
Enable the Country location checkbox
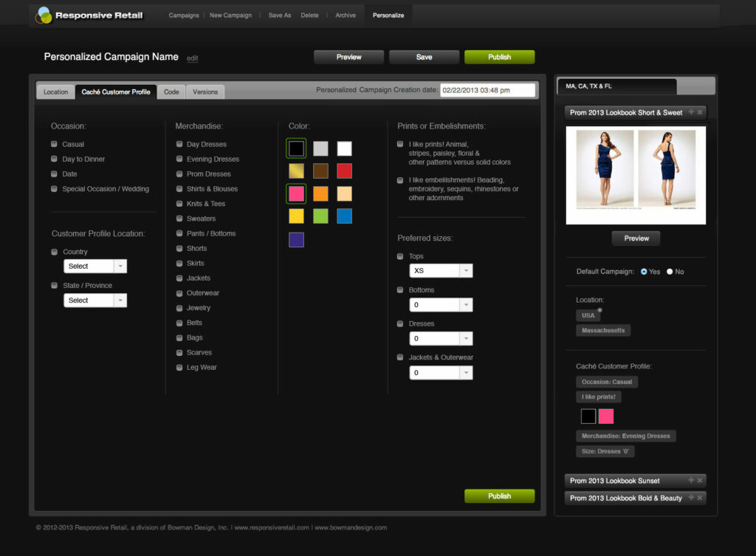(x=55, y=252)
